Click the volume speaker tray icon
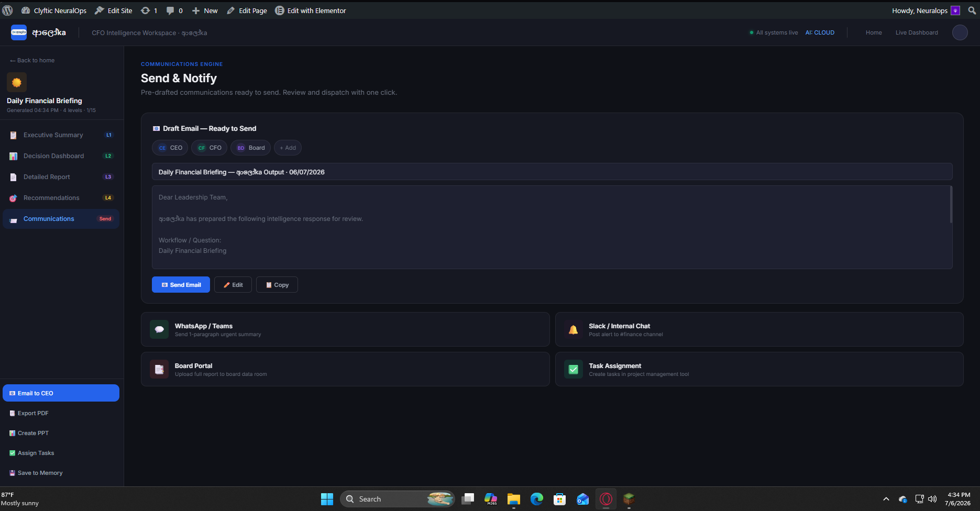Screen dimensions: 980x511 (x=932, y=499)
